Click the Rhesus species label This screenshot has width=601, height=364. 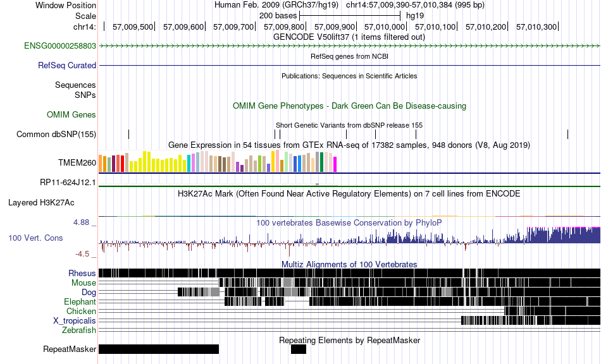[x=82, y=273]
